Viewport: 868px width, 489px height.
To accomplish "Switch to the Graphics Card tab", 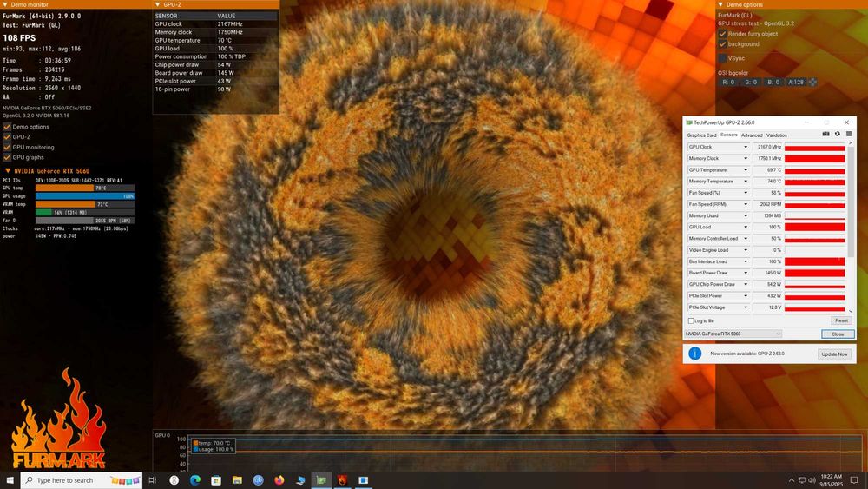I will [x=701, y=135].
